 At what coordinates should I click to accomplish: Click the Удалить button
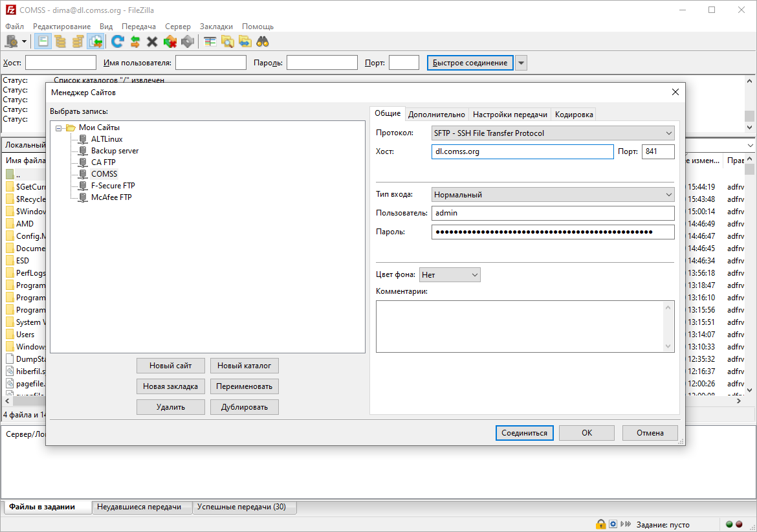(x=170, y=408)
